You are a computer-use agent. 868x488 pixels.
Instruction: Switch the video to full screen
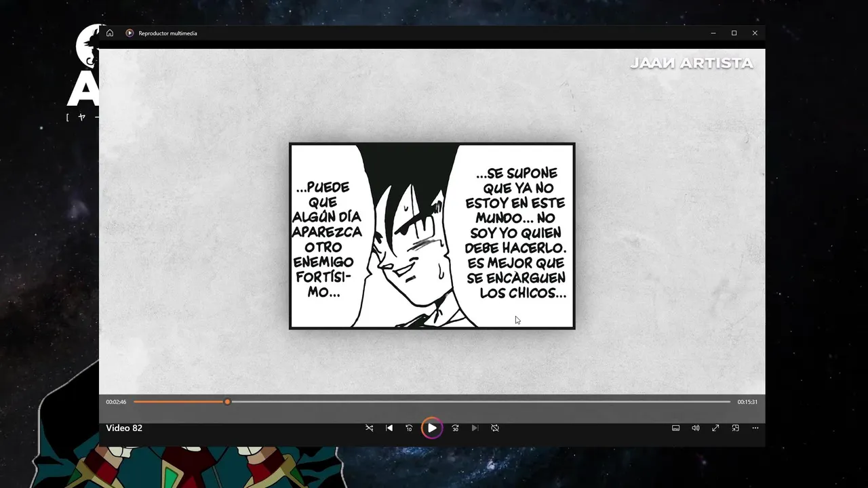coord(715,428)
